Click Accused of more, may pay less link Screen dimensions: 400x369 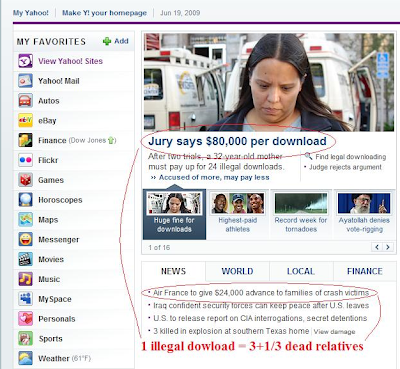pyautogui.click(x=214, y=177)
